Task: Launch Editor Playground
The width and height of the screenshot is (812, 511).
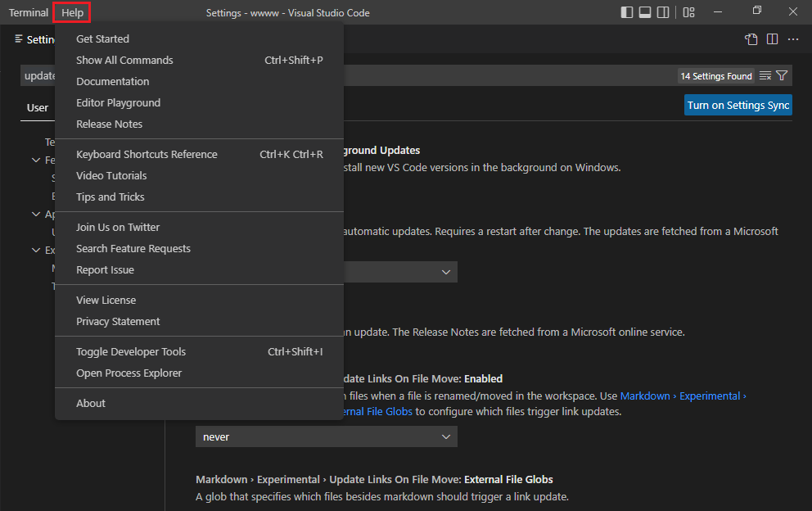Action: 200,102
